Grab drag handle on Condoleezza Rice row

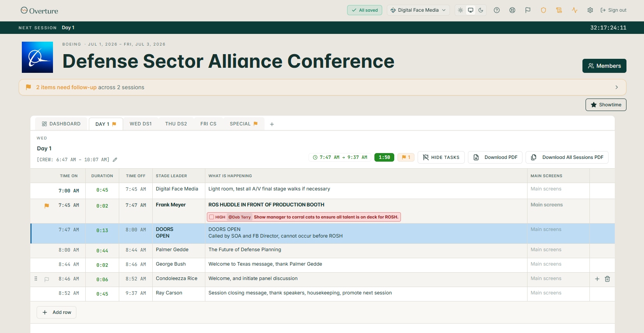click(x=36, y=279)
